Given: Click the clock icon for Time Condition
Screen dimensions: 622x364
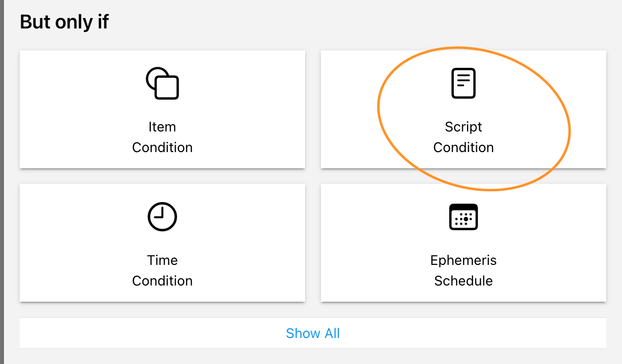Looking at the screenshot, I should 162,216.
